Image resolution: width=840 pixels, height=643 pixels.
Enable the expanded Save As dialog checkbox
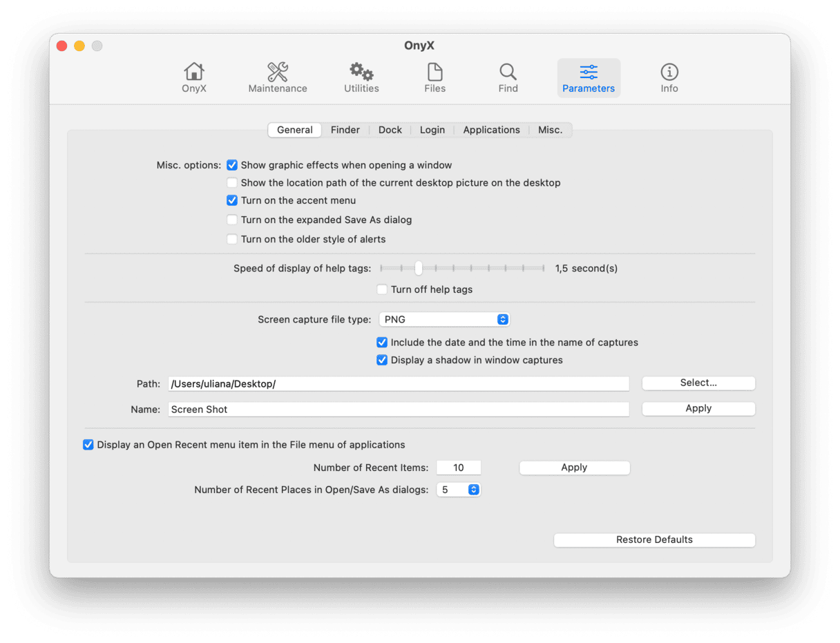tap(232, 220)
